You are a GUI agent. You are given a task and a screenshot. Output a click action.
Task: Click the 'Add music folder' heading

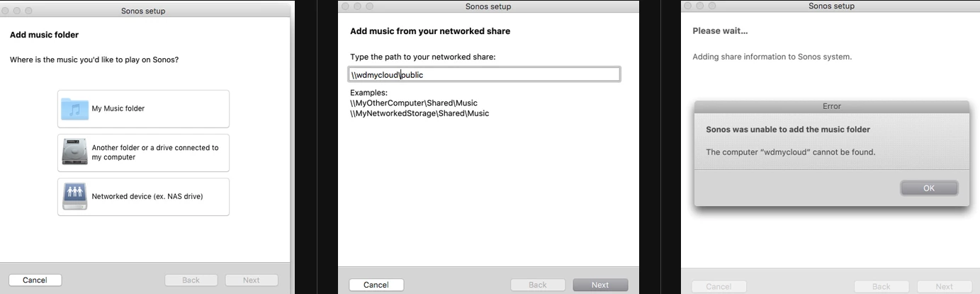(x=44, y=35)
